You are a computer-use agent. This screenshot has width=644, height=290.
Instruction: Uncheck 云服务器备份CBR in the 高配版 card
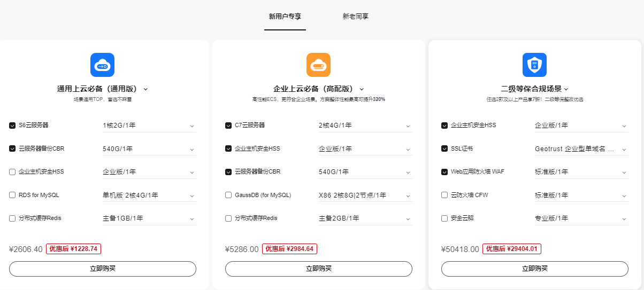pyautogui.click(x=228, y=172)
